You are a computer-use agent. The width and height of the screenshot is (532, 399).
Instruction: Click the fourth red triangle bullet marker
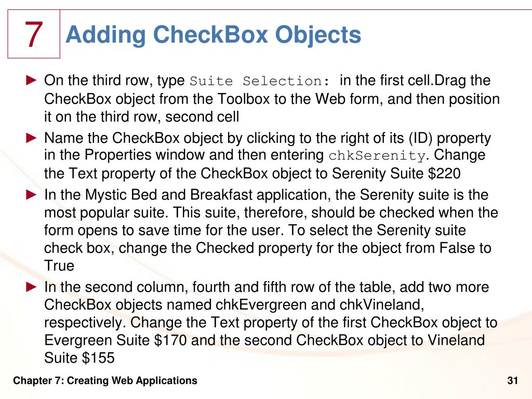pos(31,287)
